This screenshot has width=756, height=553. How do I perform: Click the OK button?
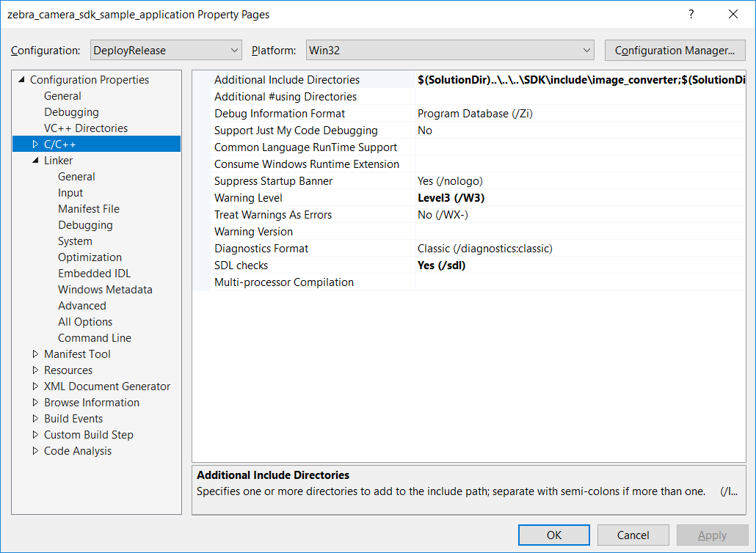(x=553, y=535)
